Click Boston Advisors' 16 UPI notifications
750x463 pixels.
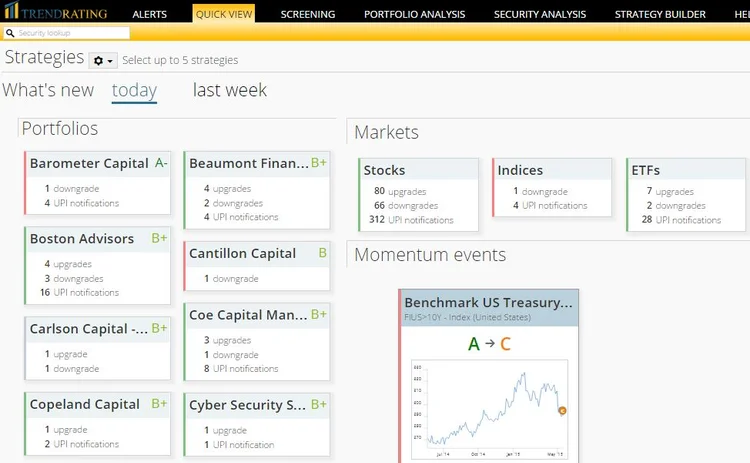pyautogui.click(x=79, y=292)
